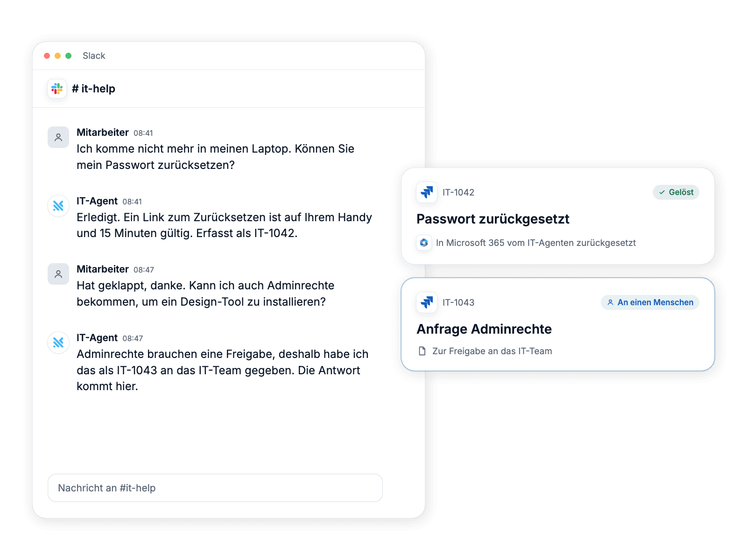The image size is (747, 560).
Task: Click the first Mitarbeiter avatar at 08:41
Action: pyautogui.click(x=58, y=137)
